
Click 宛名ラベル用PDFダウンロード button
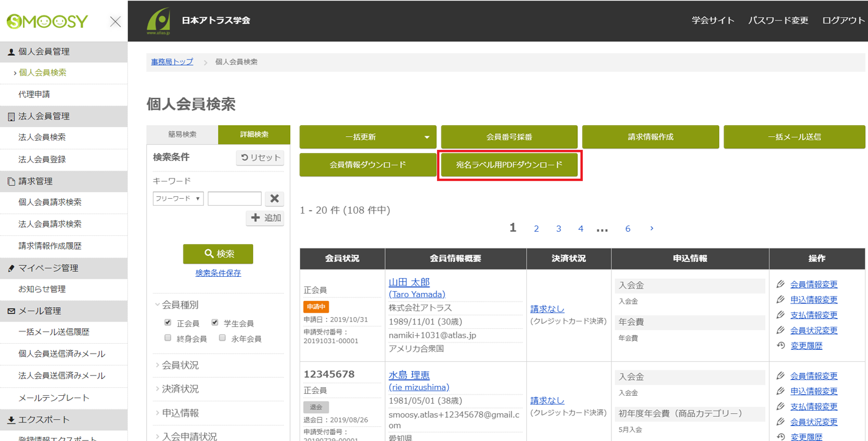point(509,165)
